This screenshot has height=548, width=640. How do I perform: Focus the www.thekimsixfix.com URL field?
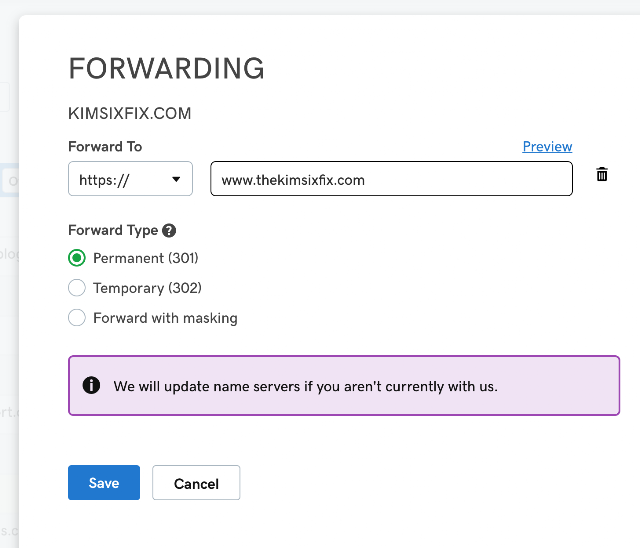[391, 179]
